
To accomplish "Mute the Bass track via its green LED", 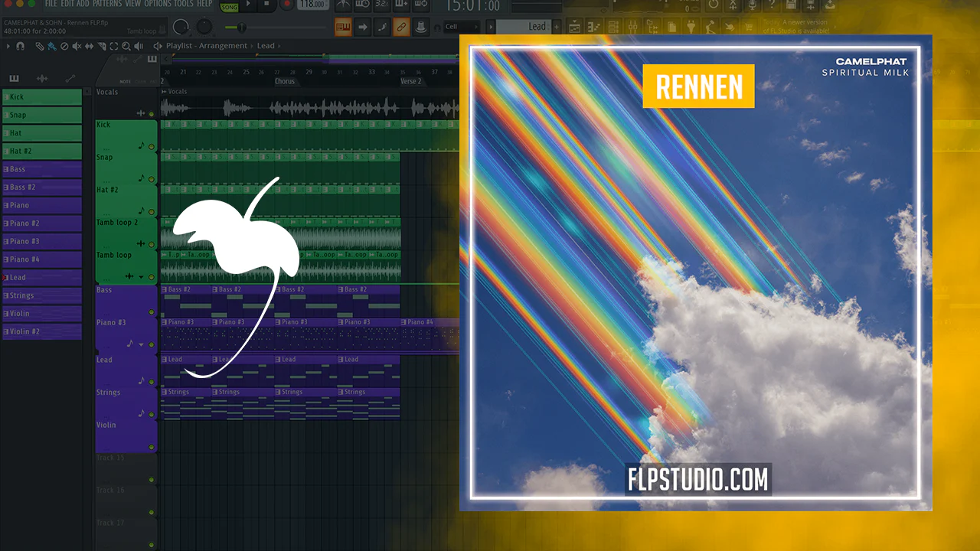I will click(152, 311).
